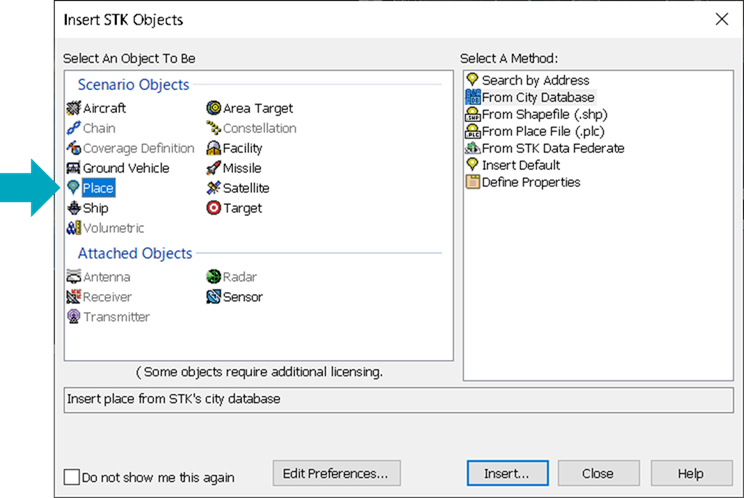Click the 'Area Target' label
The height and width of the screenshot is (498, 744).
click(258, 109)
